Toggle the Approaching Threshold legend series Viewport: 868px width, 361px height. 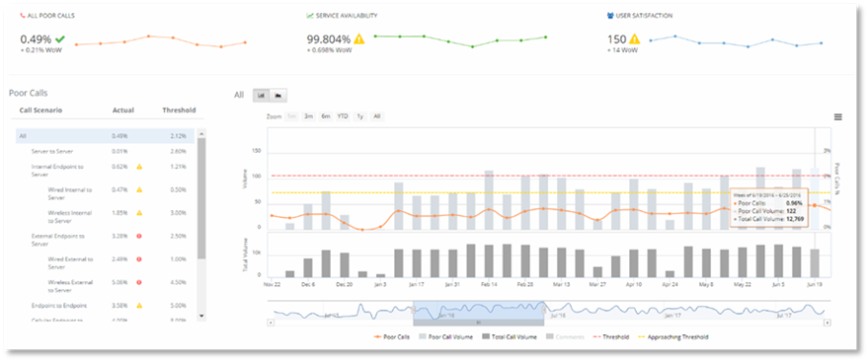coord(673,336)
